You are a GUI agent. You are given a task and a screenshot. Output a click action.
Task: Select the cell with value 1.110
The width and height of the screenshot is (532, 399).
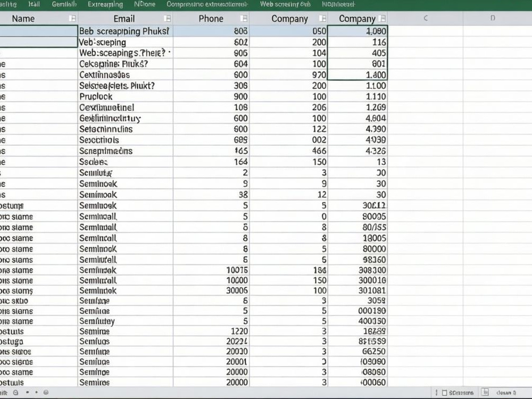(x=358, y=96)
